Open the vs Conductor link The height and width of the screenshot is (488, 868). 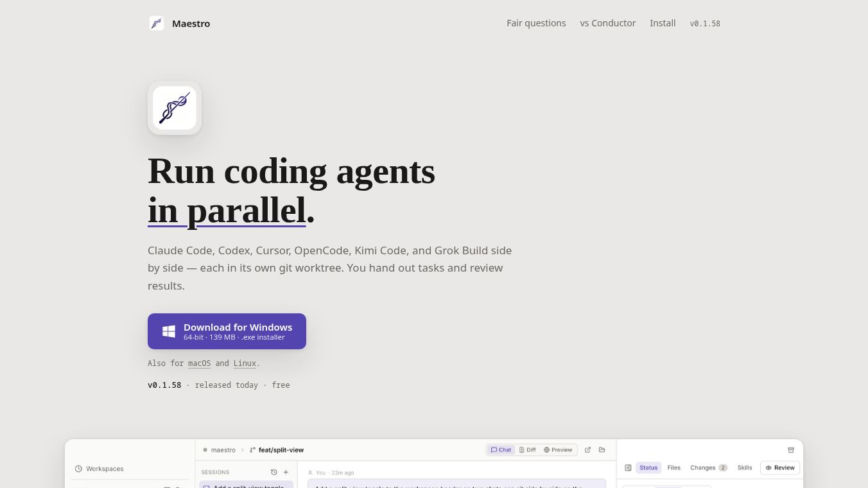[608, 23]
